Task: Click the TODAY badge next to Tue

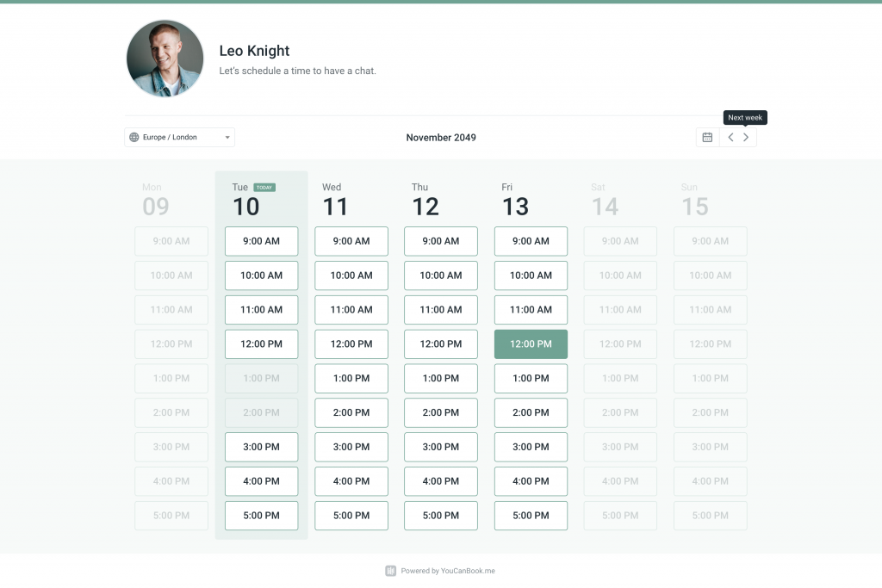Action: 264,187
